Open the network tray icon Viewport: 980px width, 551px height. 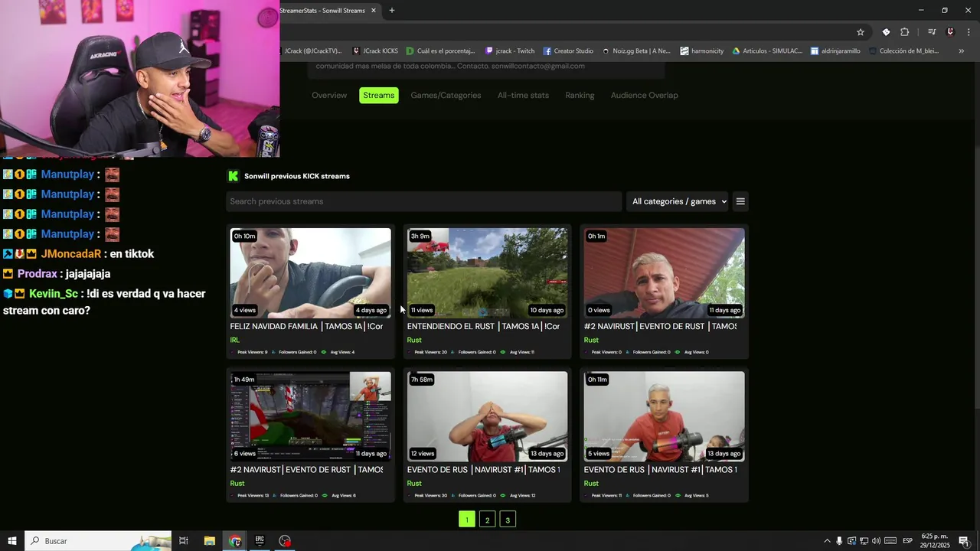(864, 541)
